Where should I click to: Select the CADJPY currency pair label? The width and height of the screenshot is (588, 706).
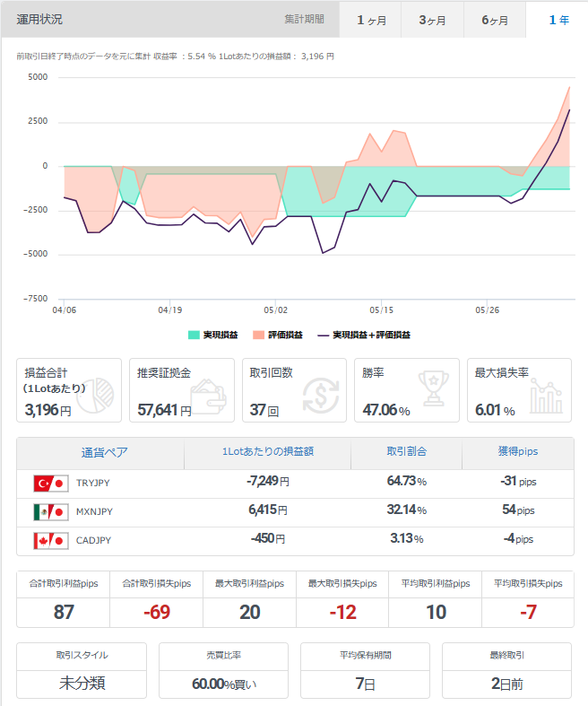coord(93,541)
